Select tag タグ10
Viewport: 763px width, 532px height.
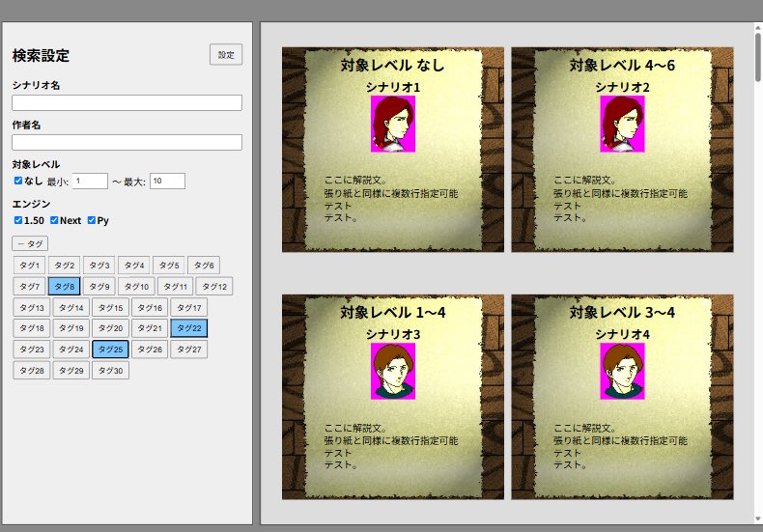point(136,287)
